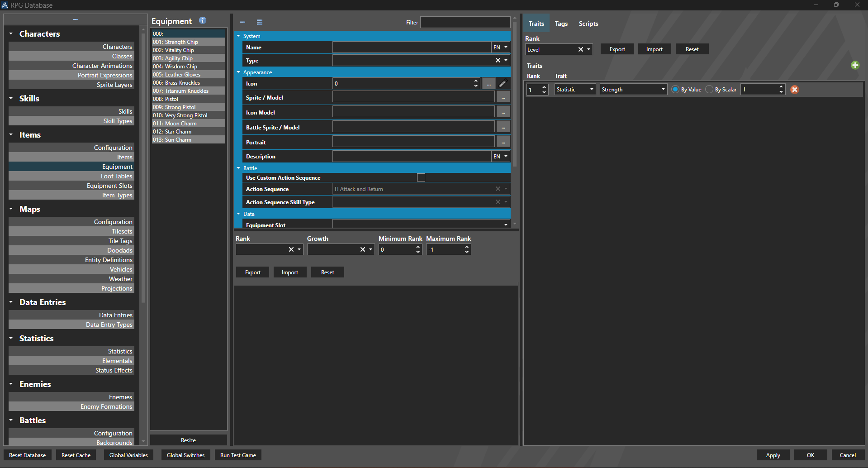Click the Equipment info icon
Screen dimensions: 868x468
point(203,20)
